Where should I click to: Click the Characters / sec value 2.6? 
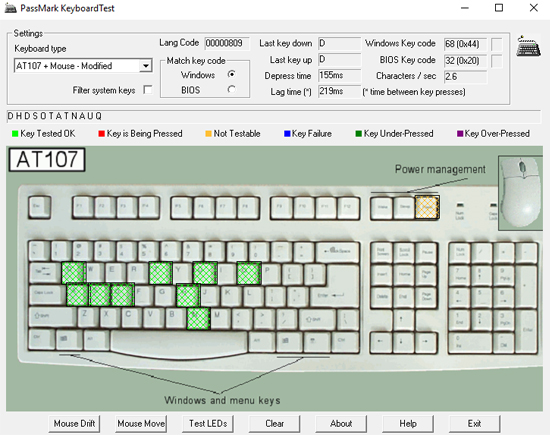465,76
